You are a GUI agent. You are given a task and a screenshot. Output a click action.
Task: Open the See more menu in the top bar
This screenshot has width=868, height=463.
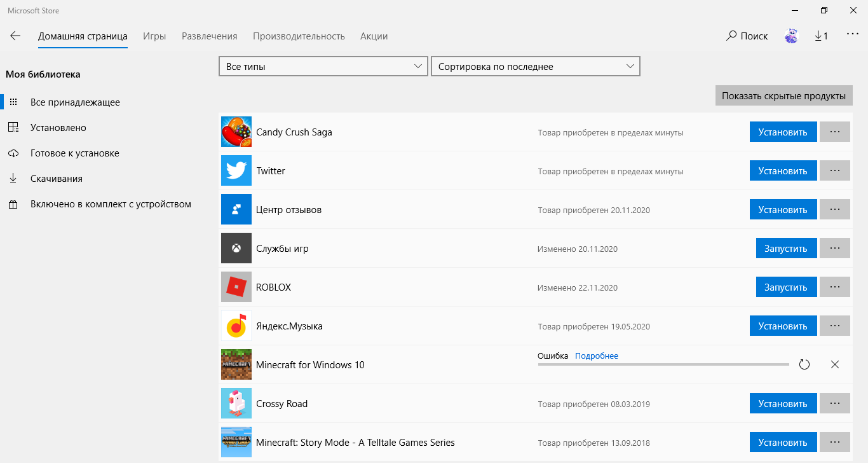point(852,35)
